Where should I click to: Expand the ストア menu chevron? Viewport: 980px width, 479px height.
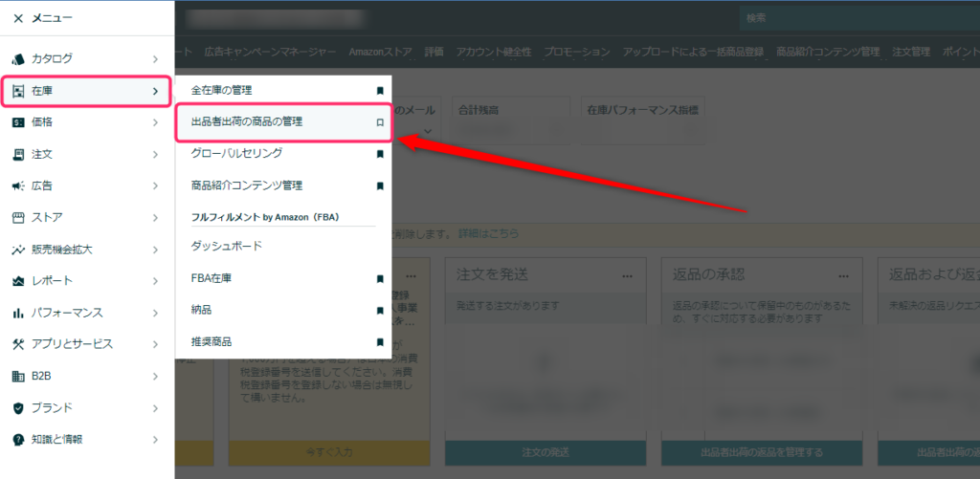(156, 217)
